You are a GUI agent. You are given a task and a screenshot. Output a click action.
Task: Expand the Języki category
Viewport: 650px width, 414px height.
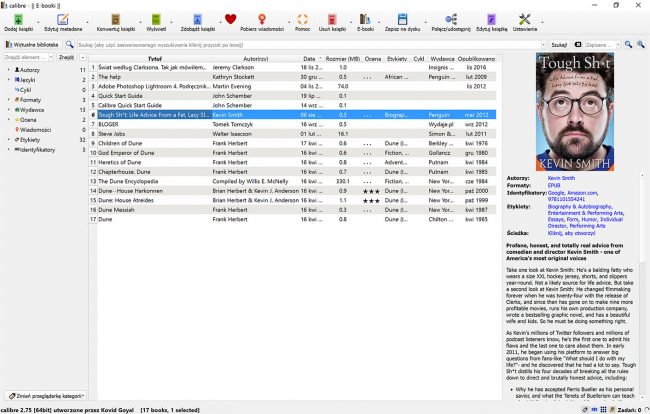tap(9, 80)
